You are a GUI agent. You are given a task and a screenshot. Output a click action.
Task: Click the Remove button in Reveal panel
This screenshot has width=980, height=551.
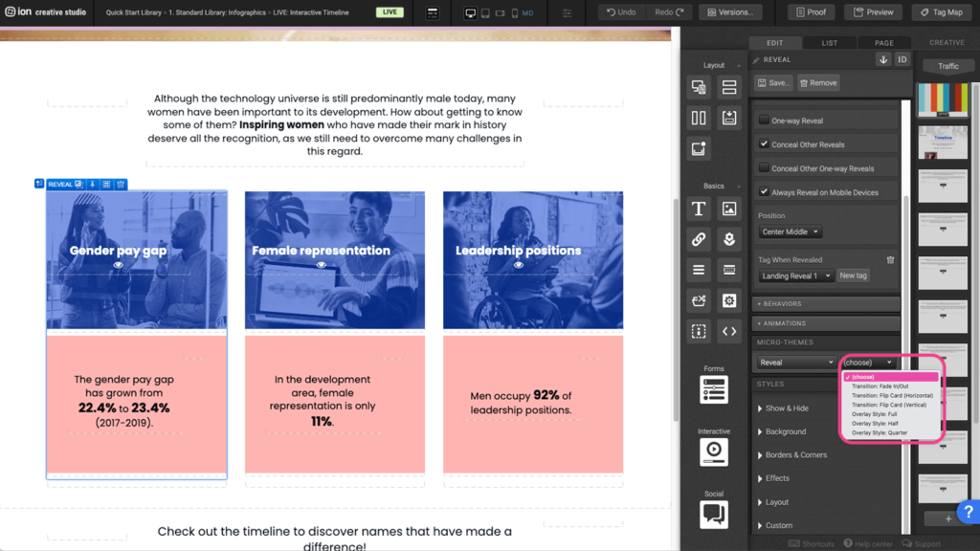click(818, 82)
